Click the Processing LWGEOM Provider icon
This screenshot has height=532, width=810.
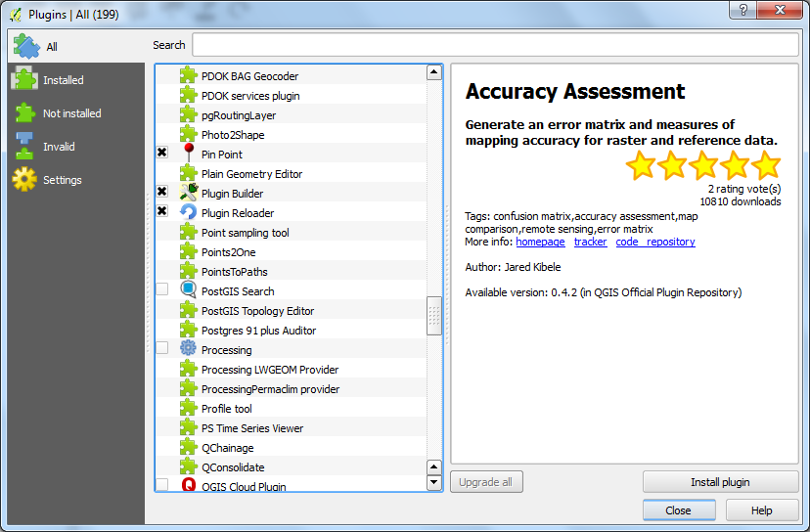(189, 369)
